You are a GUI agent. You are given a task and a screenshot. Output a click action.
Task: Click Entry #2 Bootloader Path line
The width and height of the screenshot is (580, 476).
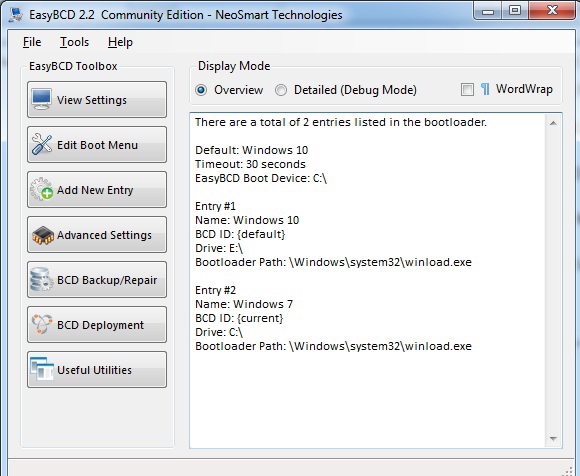[333, 346]
